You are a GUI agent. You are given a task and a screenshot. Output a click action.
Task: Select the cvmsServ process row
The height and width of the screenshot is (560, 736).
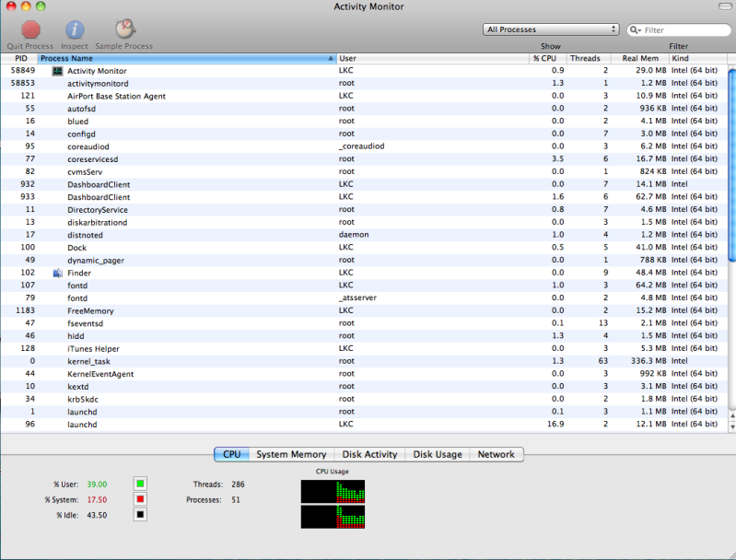coord(364,172)
